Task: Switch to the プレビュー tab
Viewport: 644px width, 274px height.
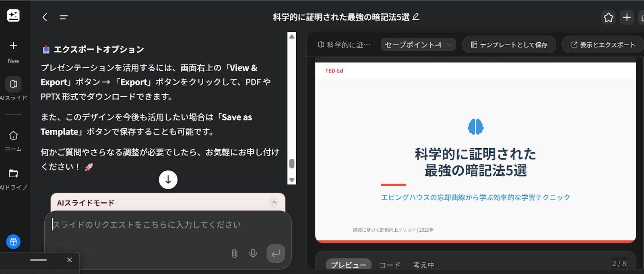Action: (x=349, y=265)
